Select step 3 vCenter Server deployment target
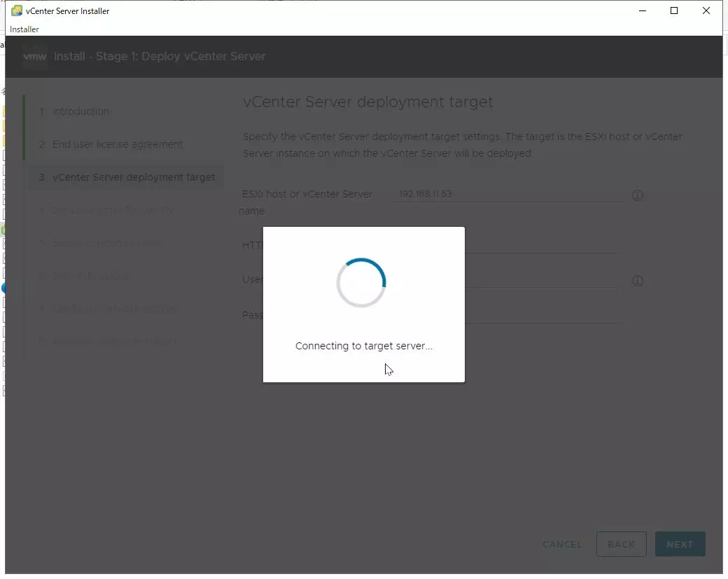The height and width of the screenshot is (579, 728). tap(127, 177)
